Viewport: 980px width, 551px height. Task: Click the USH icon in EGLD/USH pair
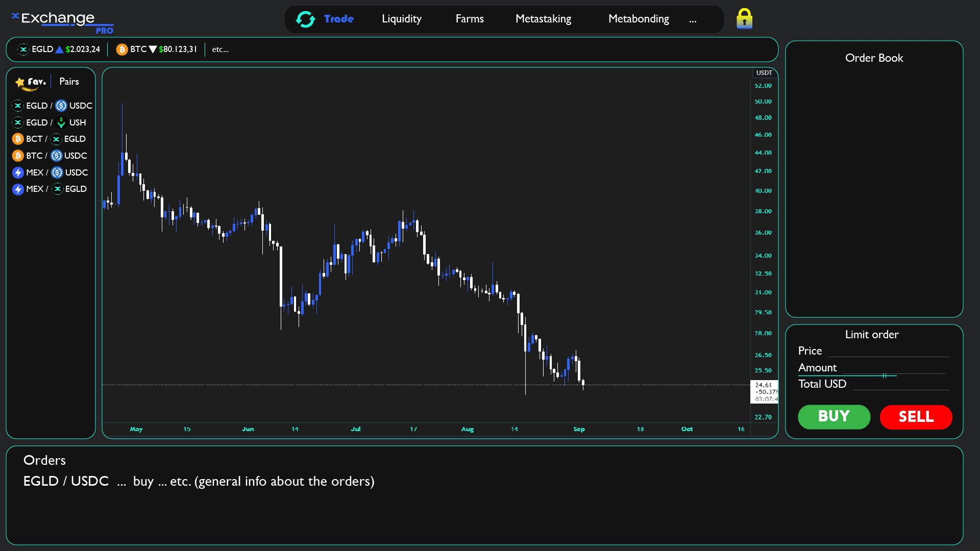(x=61, y=122)
